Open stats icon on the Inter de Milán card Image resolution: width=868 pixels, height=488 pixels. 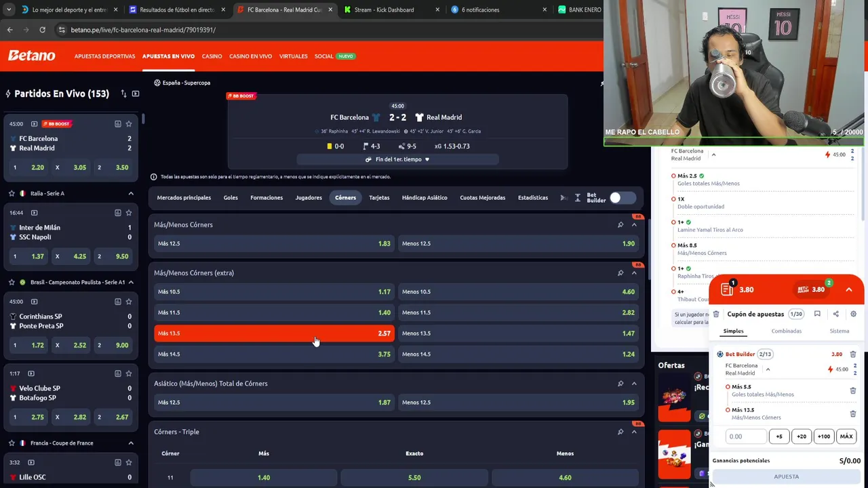click(x=117, y=213)
